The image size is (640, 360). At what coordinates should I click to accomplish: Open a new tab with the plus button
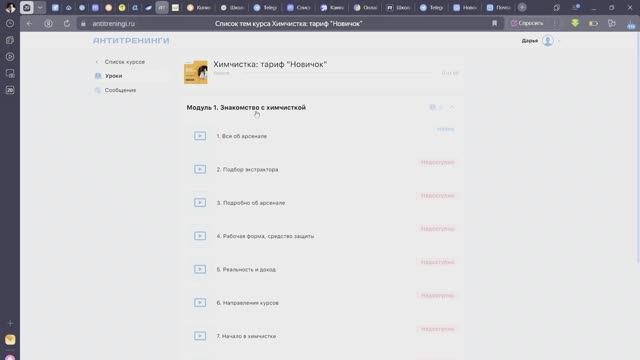pos(522,7)
